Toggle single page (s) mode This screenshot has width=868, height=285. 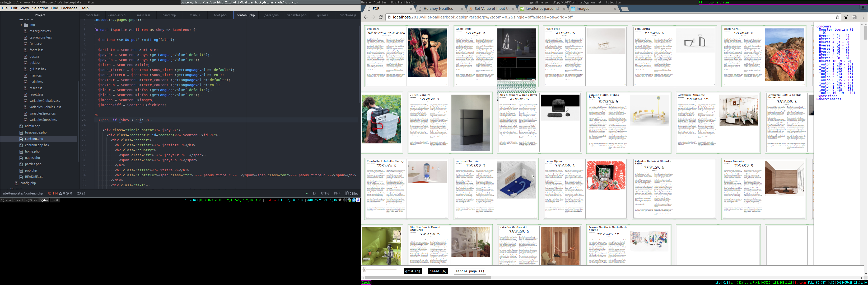click(x=470, y=271)
